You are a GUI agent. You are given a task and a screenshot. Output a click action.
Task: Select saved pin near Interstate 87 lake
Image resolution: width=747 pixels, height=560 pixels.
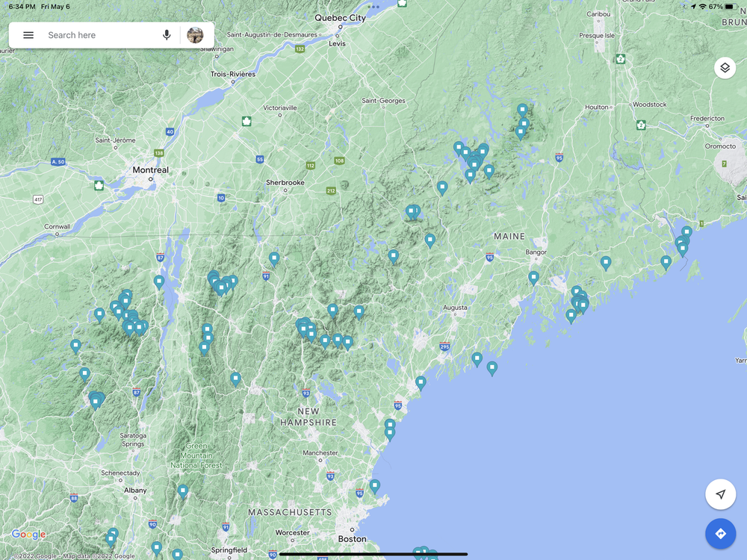(159, 282)
